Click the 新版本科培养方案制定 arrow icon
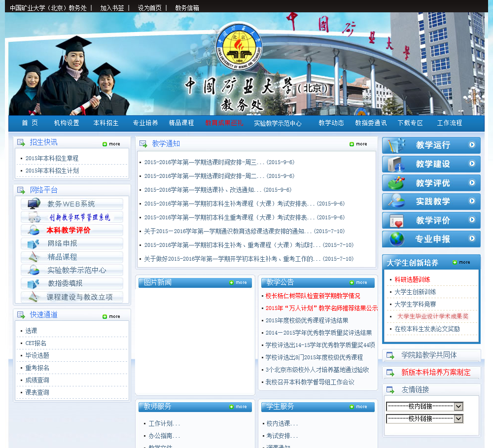The width and height of the screenshot is (493, 448). pyautogui.click(x=390, y=373)
